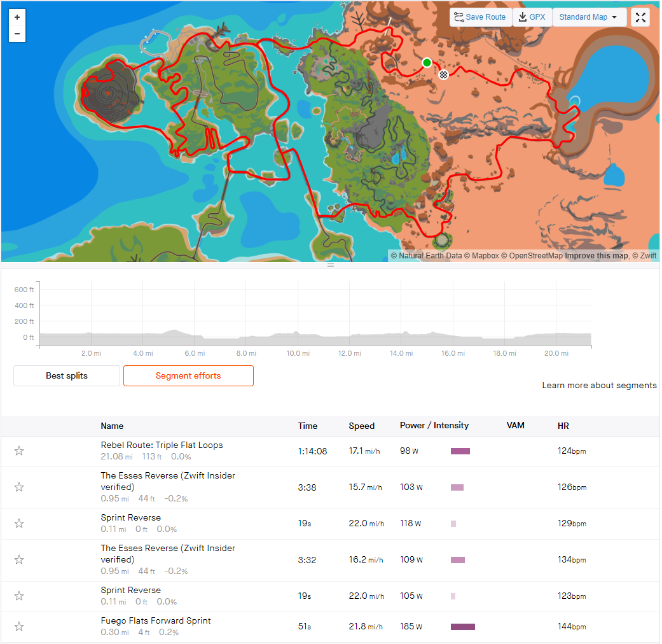The image size is (662, 644).
Task: Click the VAM column header
Action: click(x=516, y=426)
